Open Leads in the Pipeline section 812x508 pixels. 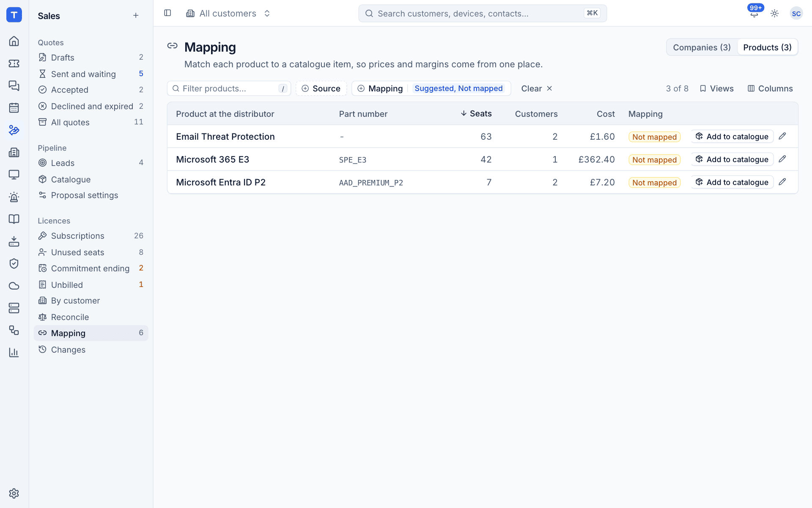point(91,163)
